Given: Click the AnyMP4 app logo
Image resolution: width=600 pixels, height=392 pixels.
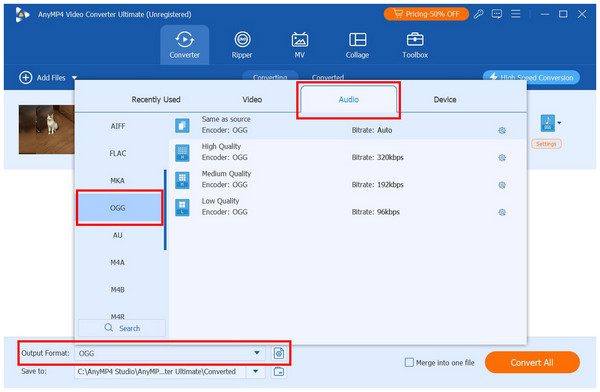Looking at the screenshot, I should [22, 15].
